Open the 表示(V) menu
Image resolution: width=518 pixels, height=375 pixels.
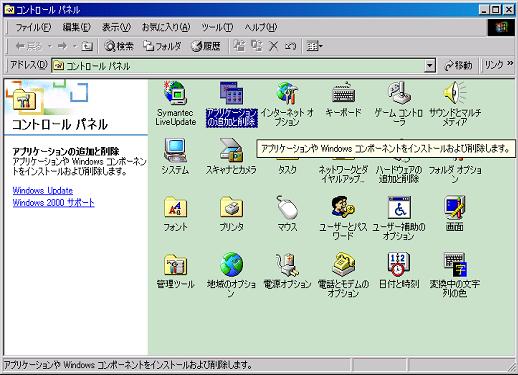pos(116,27)
